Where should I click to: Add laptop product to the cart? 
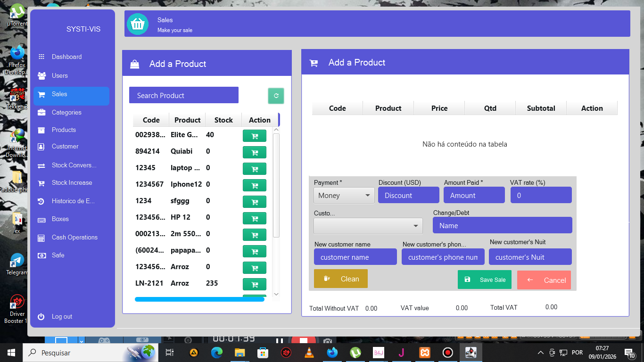coord(255,169)
